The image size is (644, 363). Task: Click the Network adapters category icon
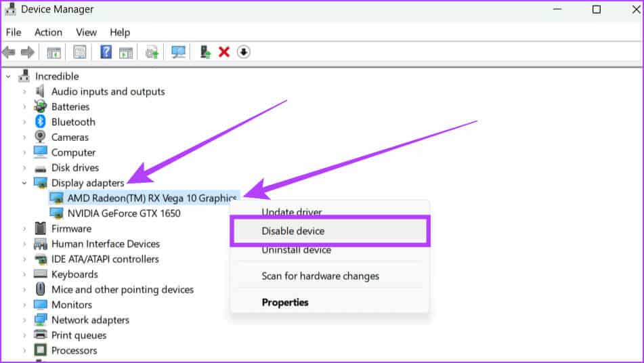point(40,320)
